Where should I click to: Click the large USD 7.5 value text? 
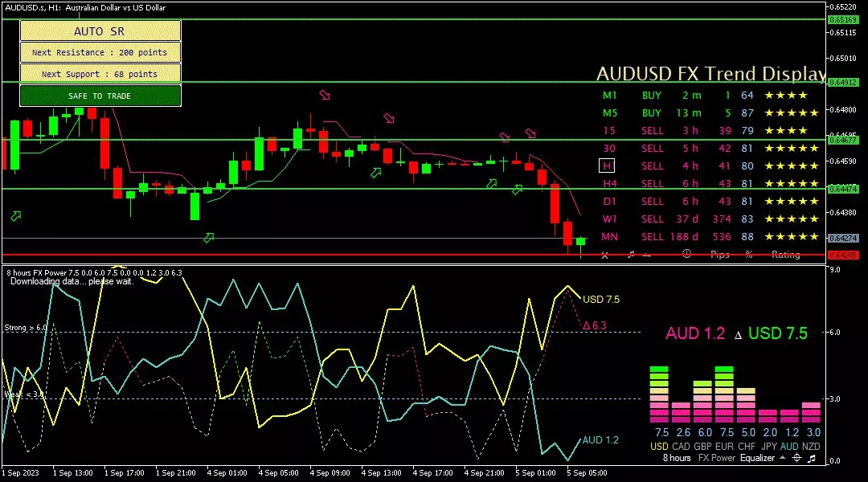(x=778, y=333)
